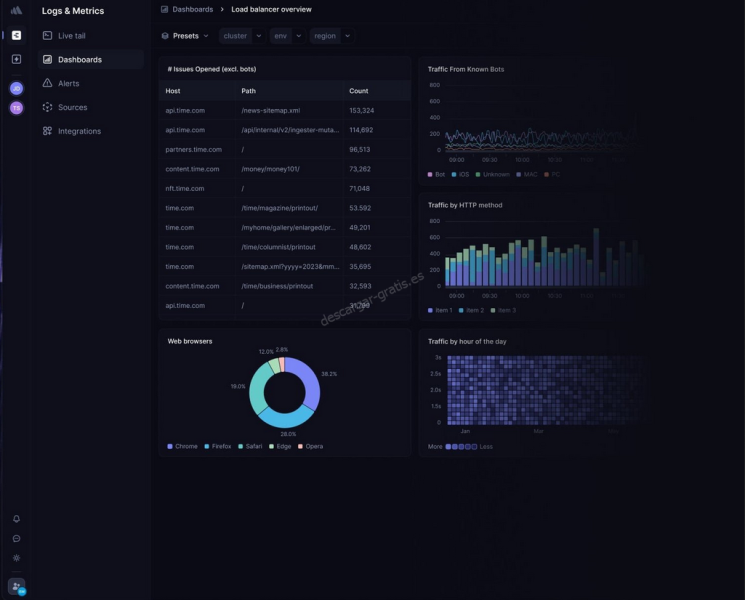Click the /news-sitemap.xml table row

coord(270,110)
